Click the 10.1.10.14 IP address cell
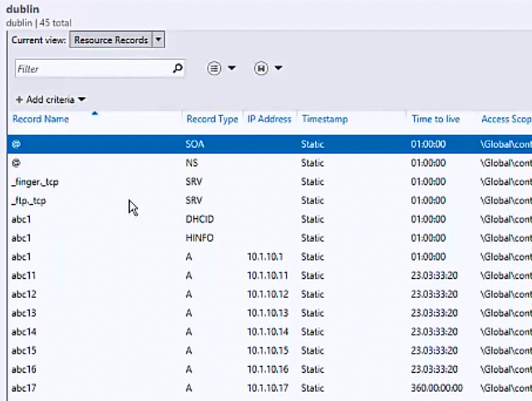532x401 pixels. click(x=268, y=332)
